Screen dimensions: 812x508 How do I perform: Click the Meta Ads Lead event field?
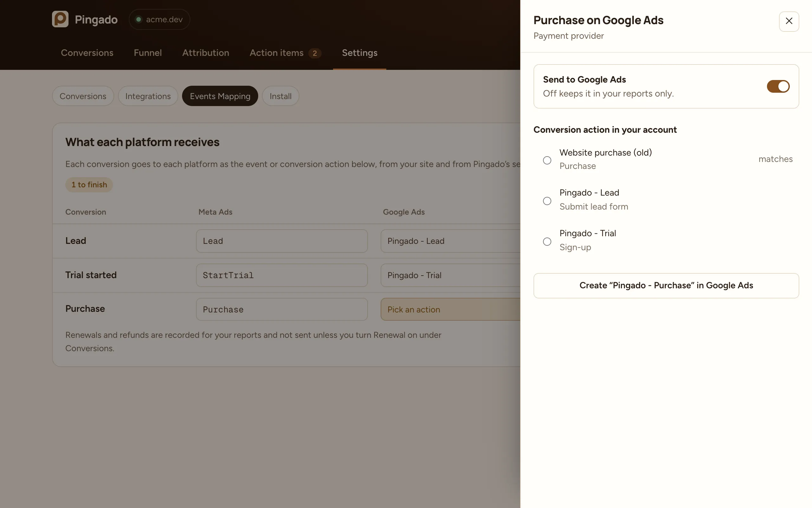tap(282, 241)
